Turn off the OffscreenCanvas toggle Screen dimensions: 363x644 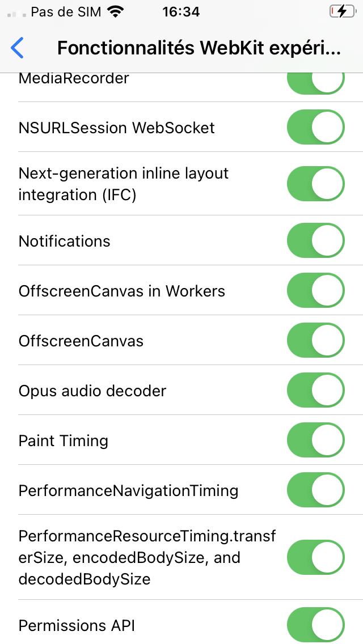(316, 340)
